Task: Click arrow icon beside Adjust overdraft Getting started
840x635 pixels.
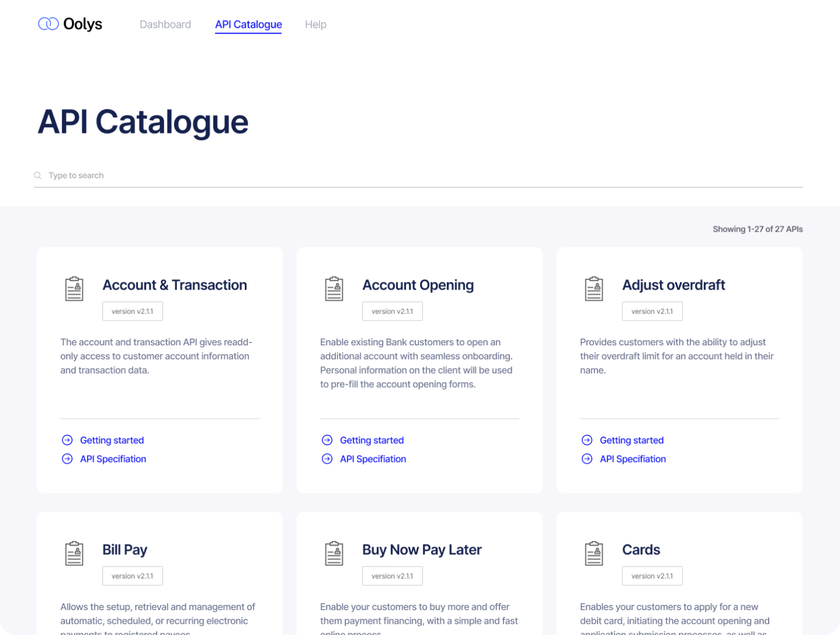Action: pyautogui.click(x=587, y=440)
